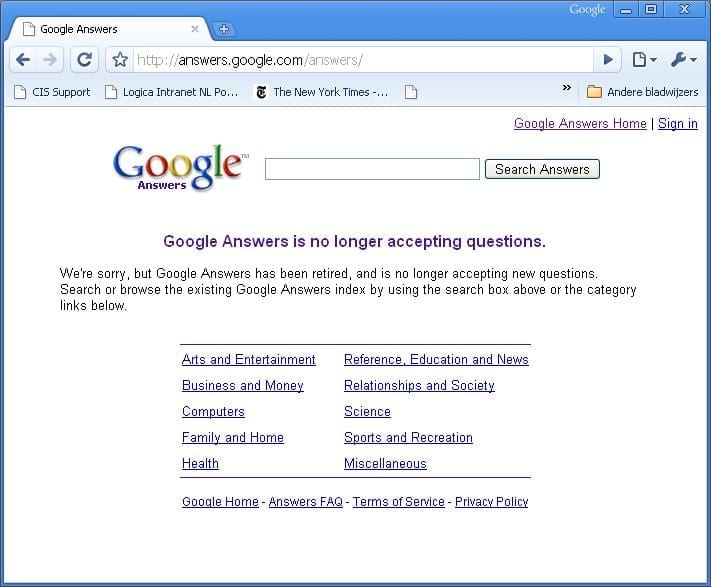Follow the Google Home footer link
The image size is (711, 587).
(x=220, y=502)
